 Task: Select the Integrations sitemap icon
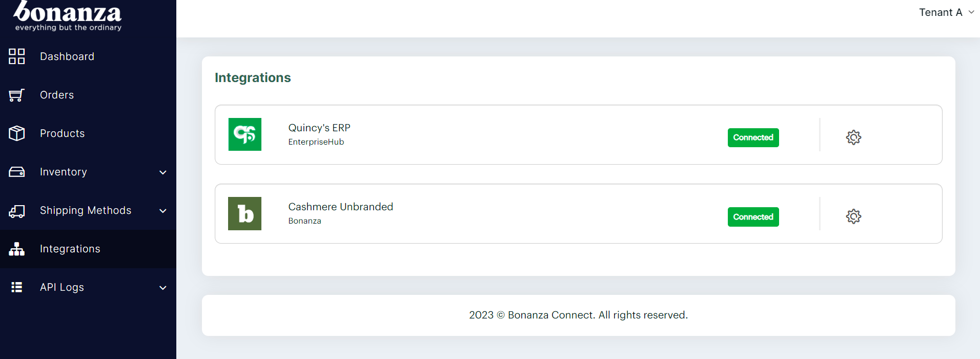click(x=16, y=249)
